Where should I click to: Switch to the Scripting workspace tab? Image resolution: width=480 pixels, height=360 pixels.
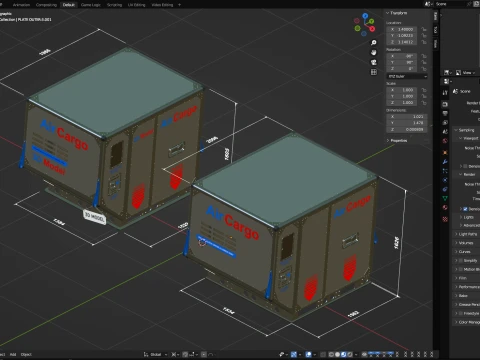114,5
